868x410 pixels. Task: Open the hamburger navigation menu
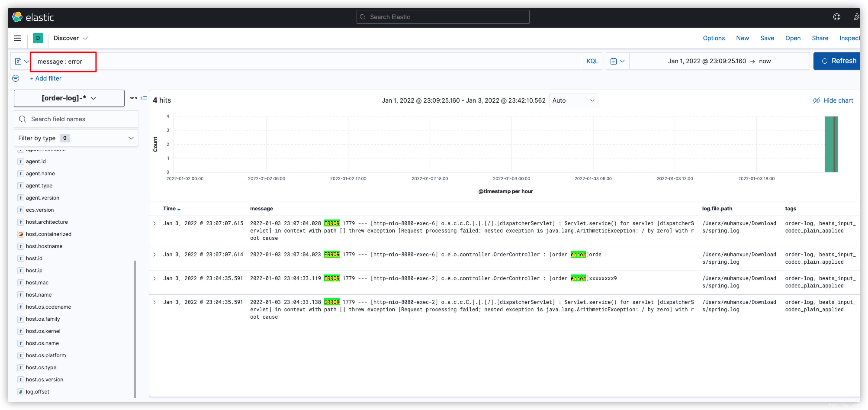click(17, 38)
